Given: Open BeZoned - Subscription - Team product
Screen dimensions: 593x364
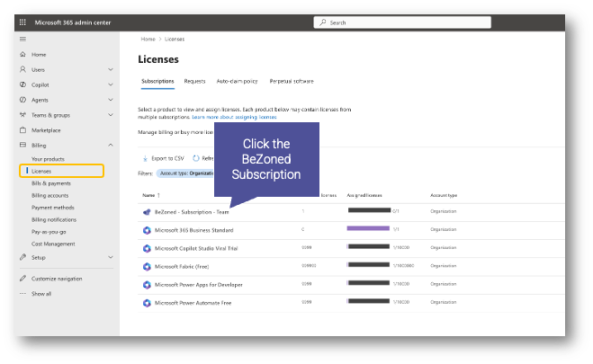Looking at the screenshot, I should (192, 212).
